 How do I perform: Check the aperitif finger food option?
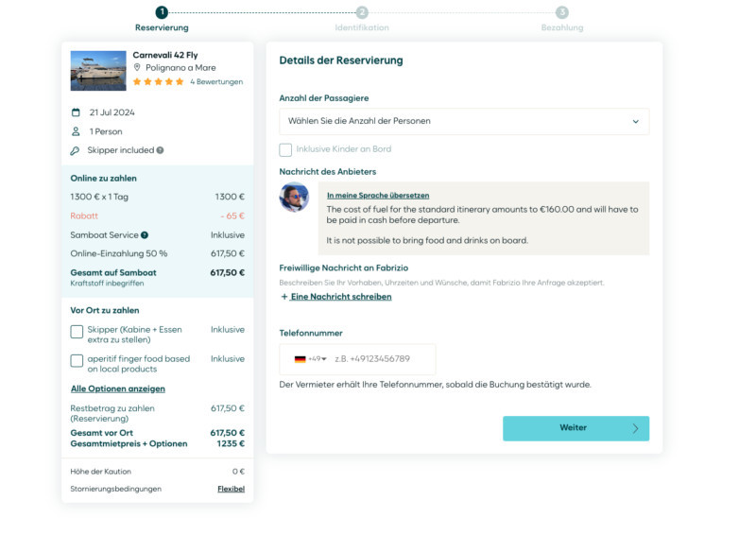pos(77,360)
